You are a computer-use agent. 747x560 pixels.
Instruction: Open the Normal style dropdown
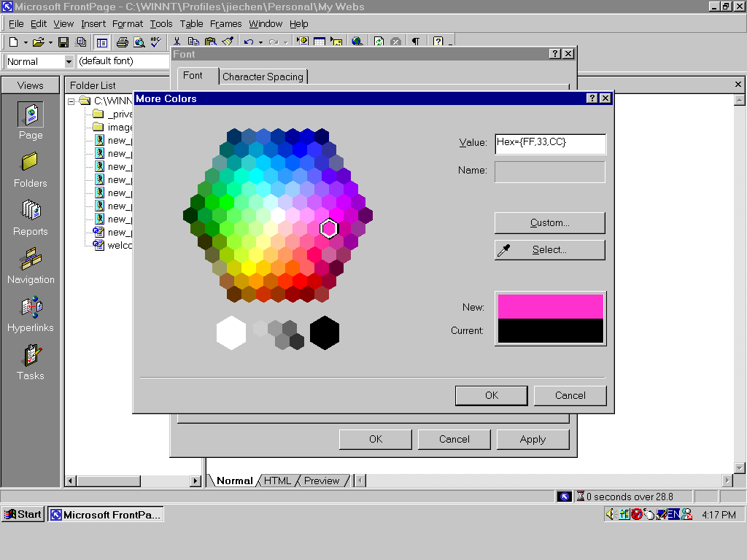[x=69, y=62]
